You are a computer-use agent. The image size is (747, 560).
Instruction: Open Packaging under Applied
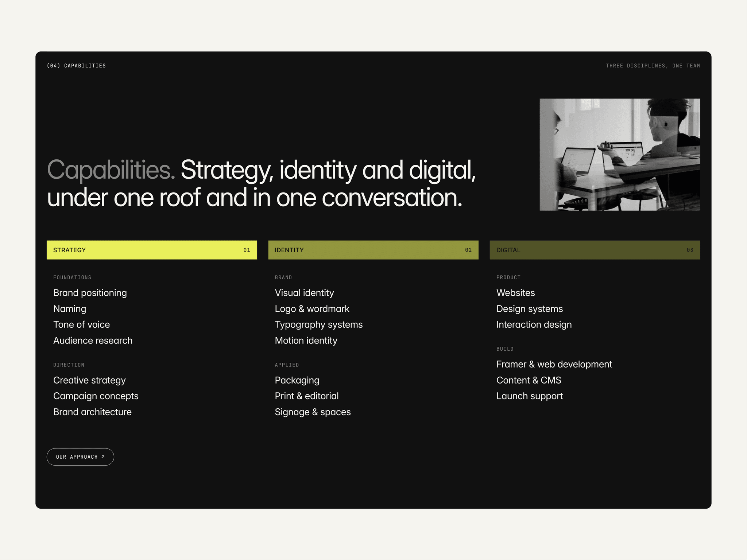pos(297,380)
